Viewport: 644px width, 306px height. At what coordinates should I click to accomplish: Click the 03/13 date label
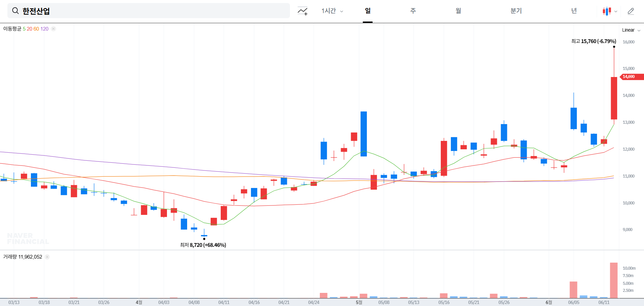[x=14, y=302]
